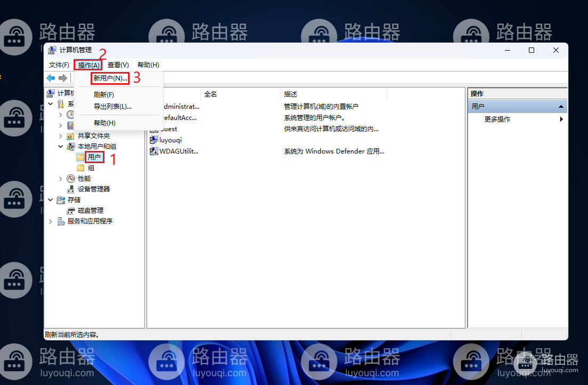This screenshot has height=385, width=588.
Task: Collapse the 用户 actions section arrow
Action: coord(561,107)
